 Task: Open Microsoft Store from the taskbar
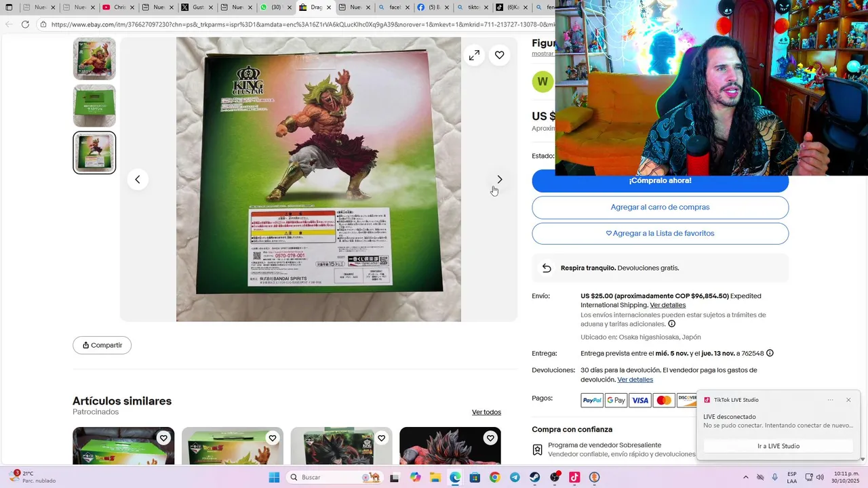(475, 477)
